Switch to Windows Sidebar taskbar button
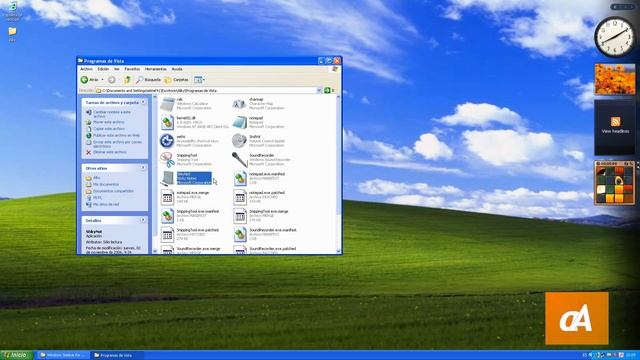Screen dimensions: 640x360 pyautogui.click(x=63, y=355)
